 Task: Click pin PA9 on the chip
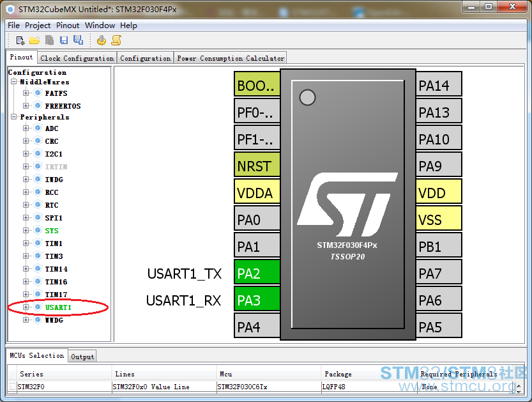tap(439, 165)
